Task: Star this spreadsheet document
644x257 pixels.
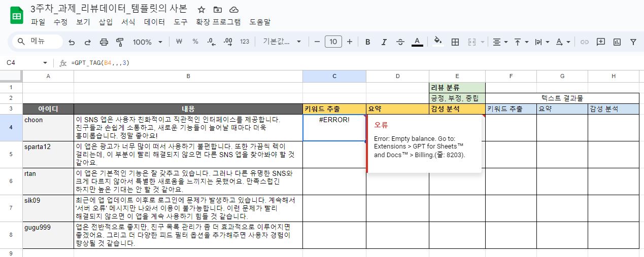Action: point(201,10)
